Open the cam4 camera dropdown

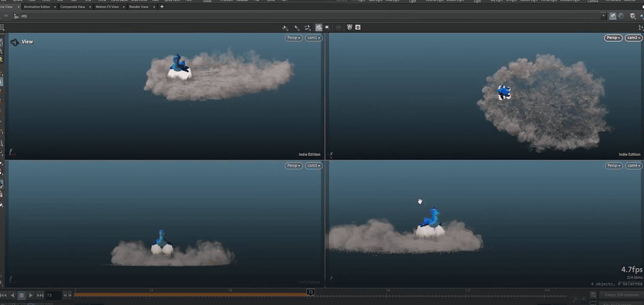(634, 165)
